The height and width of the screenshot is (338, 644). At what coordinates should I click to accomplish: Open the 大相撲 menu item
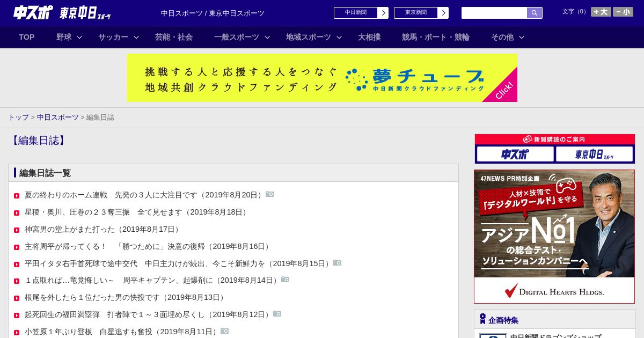pyautogui.click(x=369, y=37)
